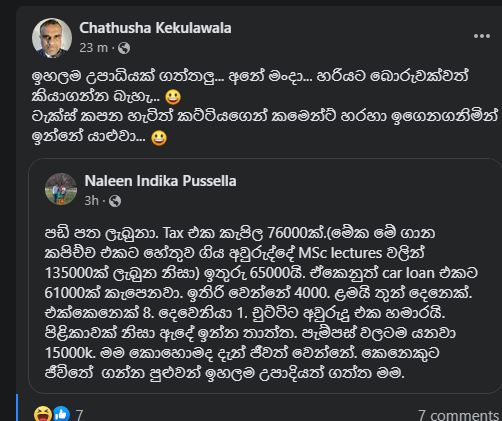Viewport: 502px width, 421px height.
Task: Click the smiley emoji after the first sentence
Action: (173, 97)
